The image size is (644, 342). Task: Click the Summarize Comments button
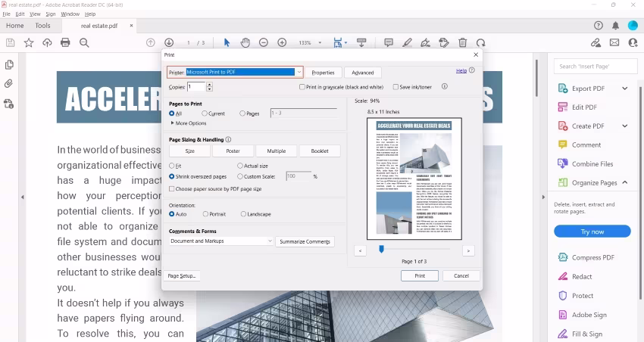[x=304, y=241]
